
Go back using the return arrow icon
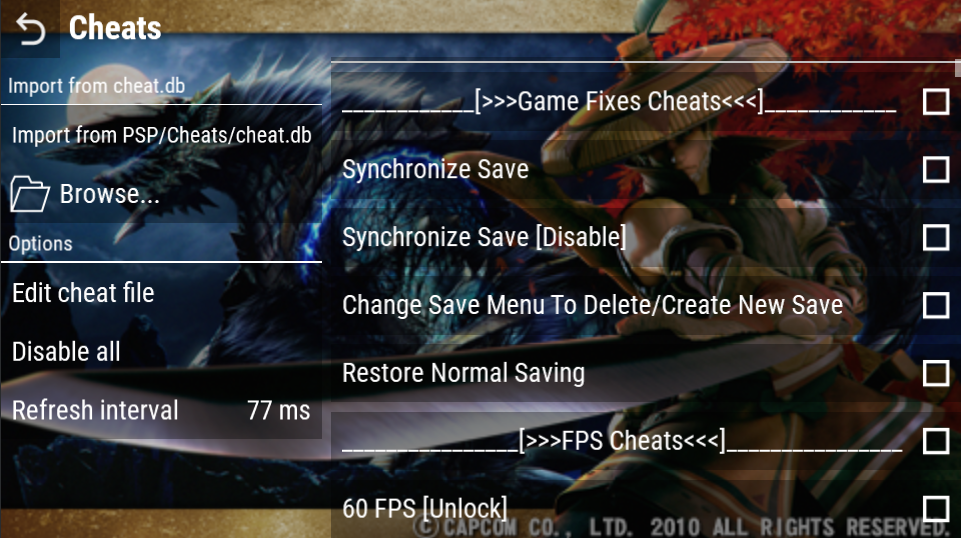point(30,29)
